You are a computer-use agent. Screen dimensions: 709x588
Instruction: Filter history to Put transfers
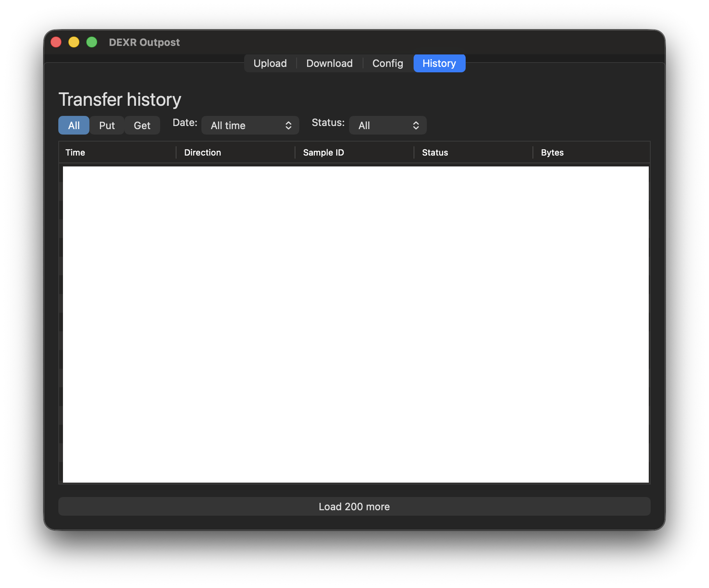click(x=107, y=125)
